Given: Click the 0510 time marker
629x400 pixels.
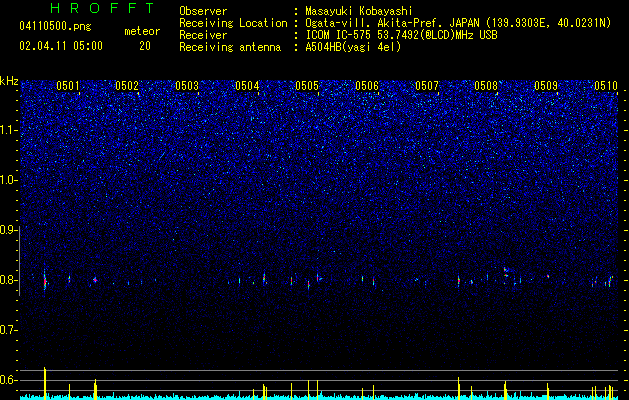Looking at the screenshot, I should 606,86.
